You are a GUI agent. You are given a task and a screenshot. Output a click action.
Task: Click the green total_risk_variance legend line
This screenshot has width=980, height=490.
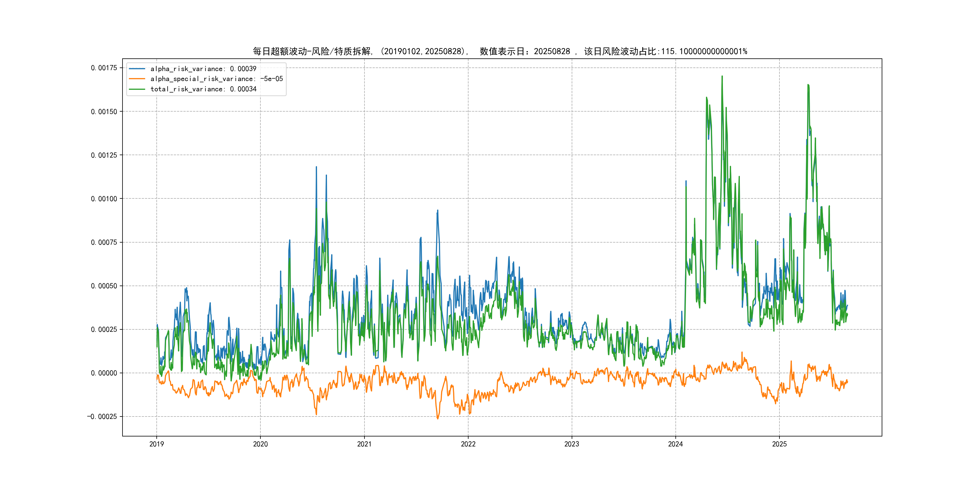tap(137, 89)
